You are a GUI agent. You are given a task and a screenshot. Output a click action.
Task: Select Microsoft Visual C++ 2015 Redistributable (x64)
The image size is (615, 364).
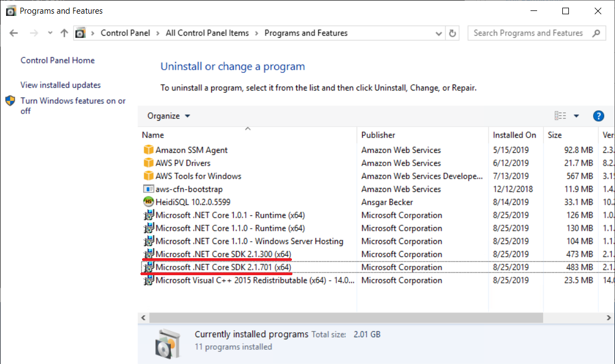255,281
